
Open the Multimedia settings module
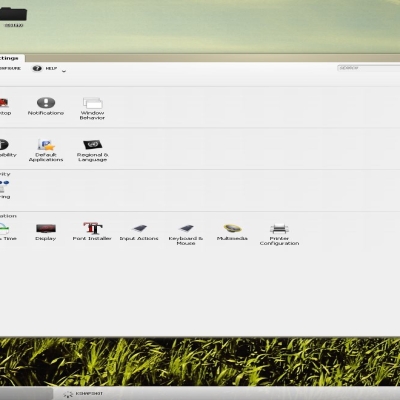(x=232, y=232)
